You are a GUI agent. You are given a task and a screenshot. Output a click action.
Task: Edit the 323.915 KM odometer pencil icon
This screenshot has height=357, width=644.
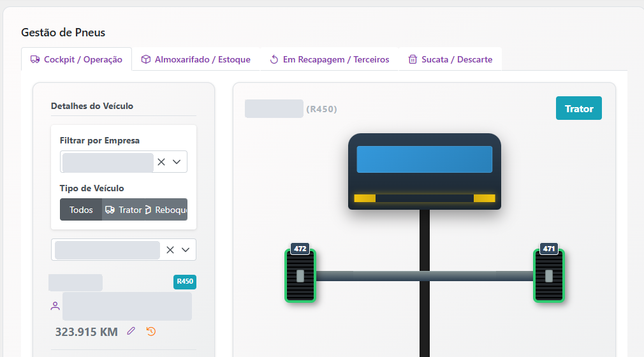point(131,331)
